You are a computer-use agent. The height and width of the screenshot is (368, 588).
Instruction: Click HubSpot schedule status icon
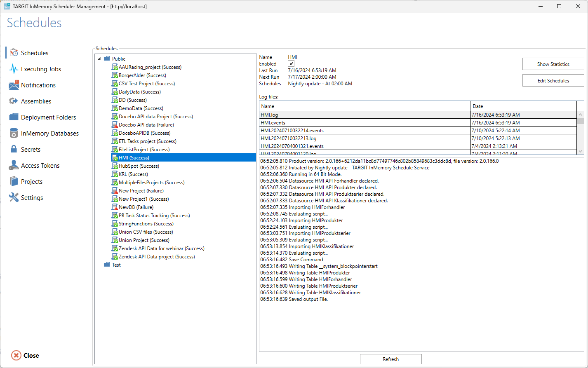115,166
